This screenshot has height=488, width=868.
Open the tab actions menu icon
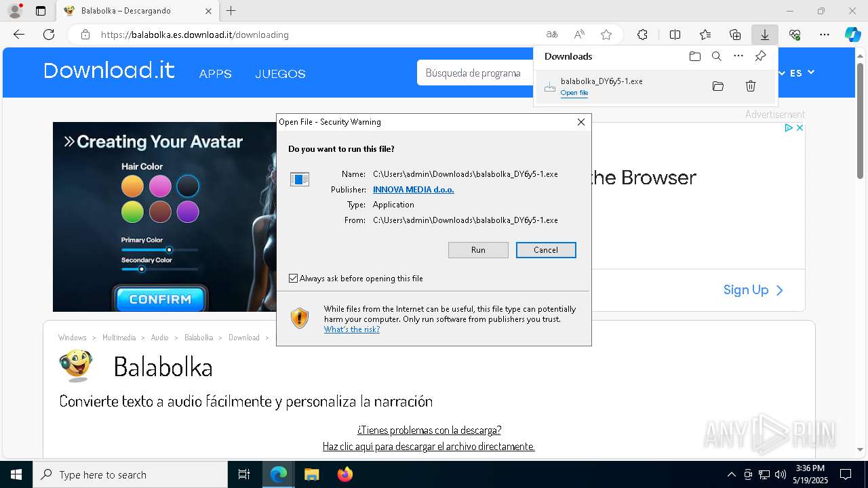pyautogui.click(x=41, y=11)
